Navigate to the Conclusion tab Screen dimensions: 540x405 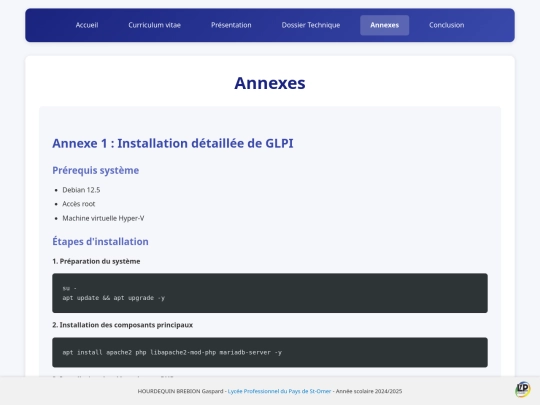446,25
